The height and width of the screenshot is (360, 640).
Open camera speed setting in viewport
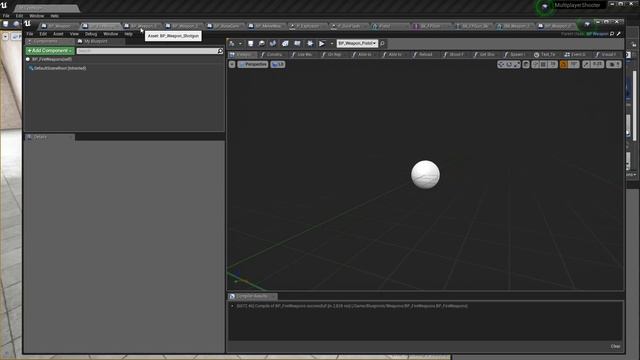(x=613, y=64)
